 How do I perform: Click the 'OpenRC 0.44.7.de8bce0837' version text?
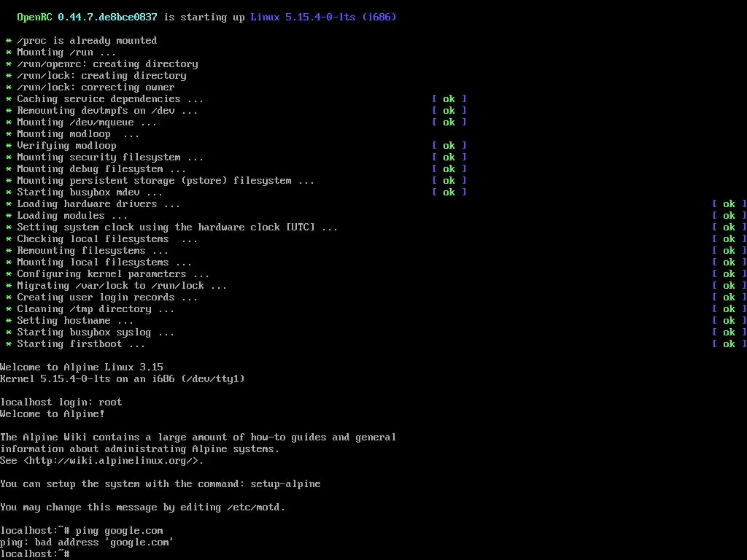(x=88, y=17)
